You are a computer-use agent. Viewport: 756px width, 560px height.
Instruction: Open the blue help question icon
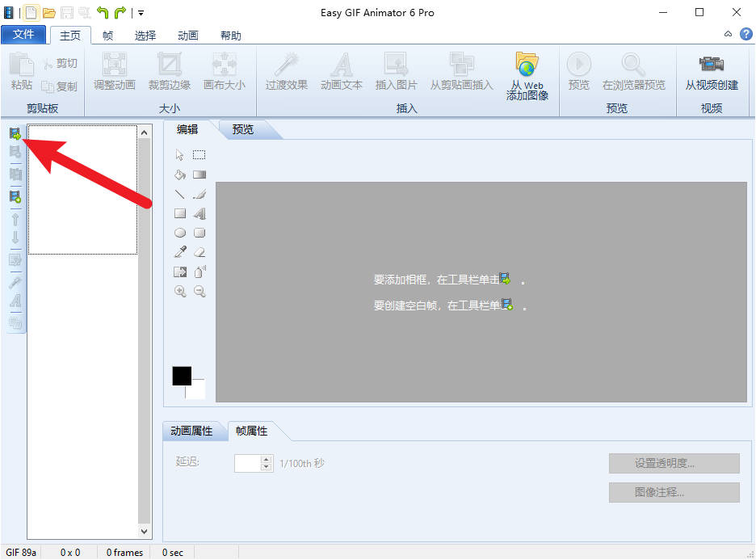click(x=745, y=34)
